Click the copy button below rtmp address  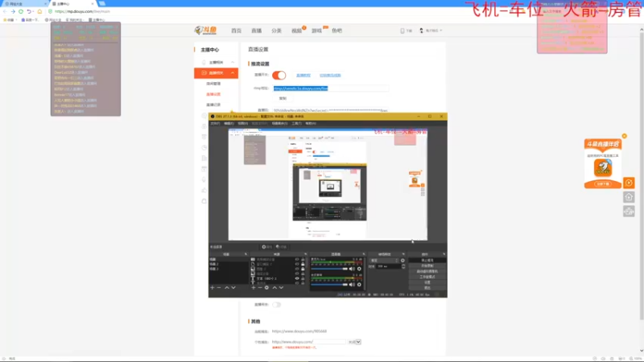pyautogui.click(x=283, y=98)
